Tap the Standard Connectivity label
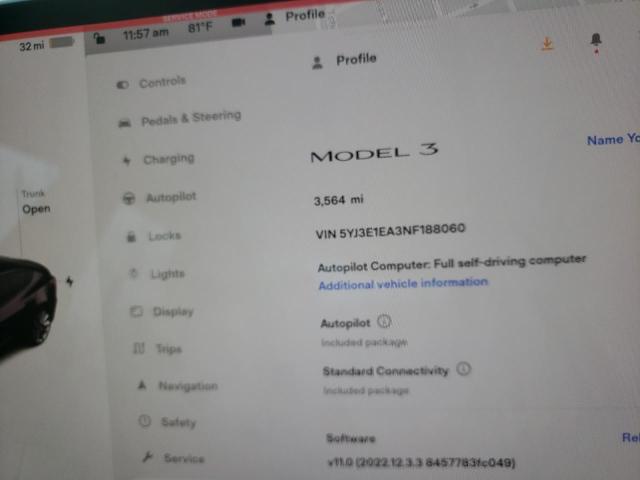The width and height of the screenshot is (640, 480). coord(385,371)
